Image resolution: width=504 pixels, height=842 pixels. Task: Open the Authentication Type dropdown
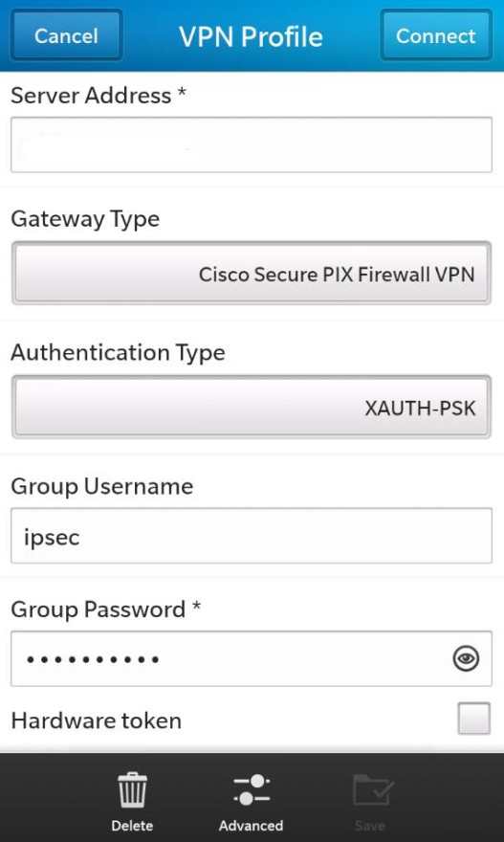click(252, 407)
